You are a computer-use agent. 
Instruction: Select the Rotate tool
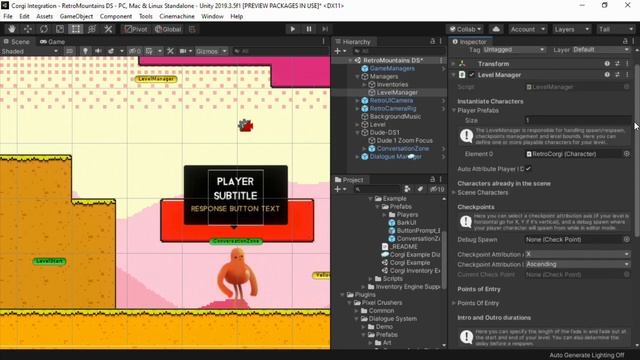click(x=44, y=29)
